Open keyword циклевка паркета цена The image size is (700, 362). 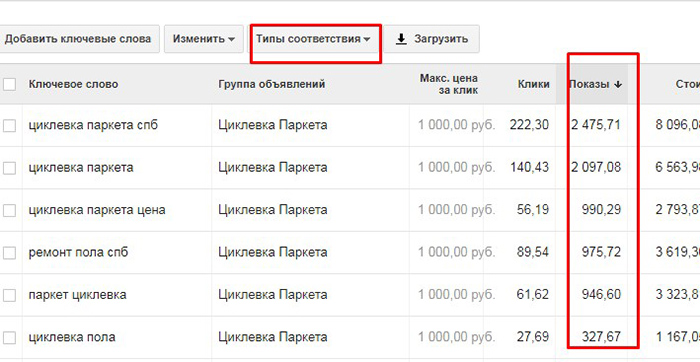click(97, 210)
